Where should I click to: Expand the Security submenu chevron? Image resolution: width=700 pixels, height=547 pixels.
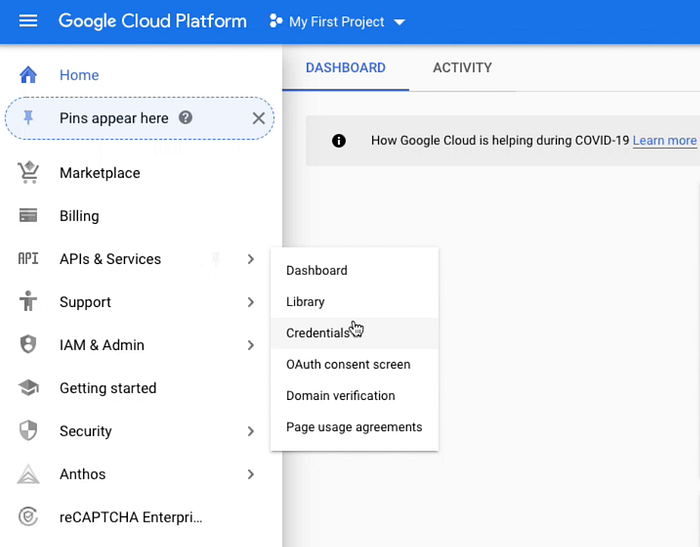pos(251,431)
